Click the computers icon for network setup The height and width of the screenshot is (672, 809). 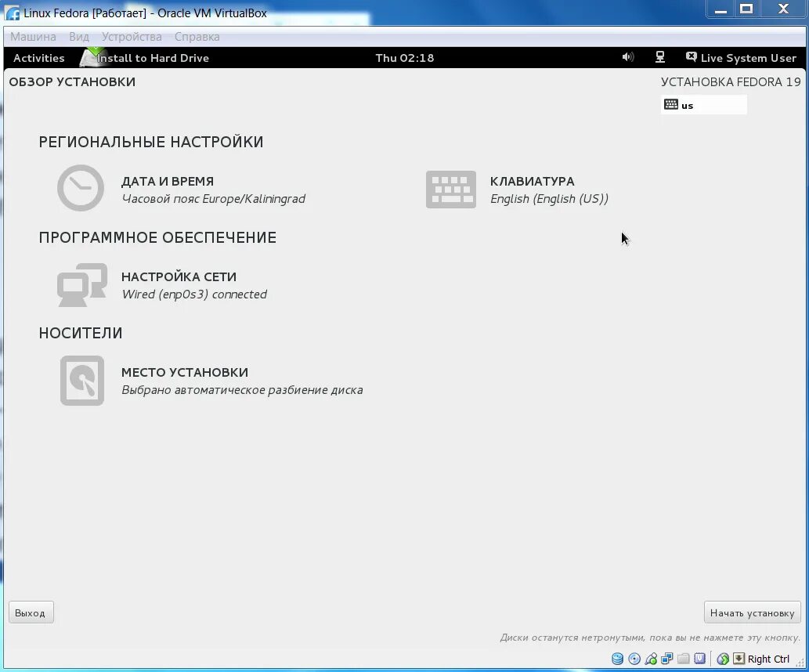pyautogui.click(x=82, y=285)
